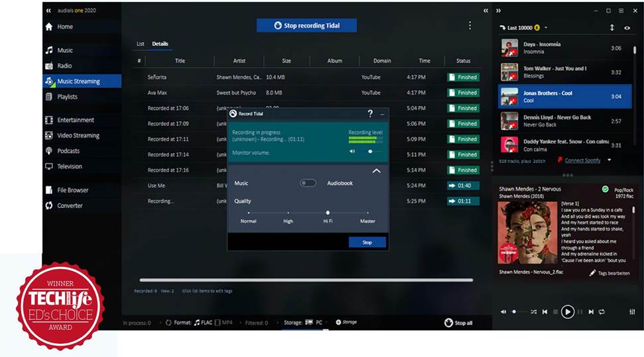Toggle repeat playback
This screenshot has width=644, height=357.
click(x=602, y=312)
